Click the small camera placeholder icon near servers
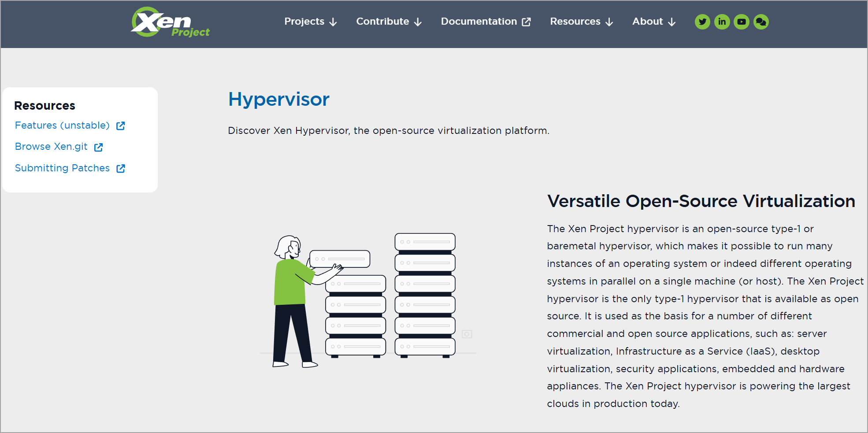Screen dimensions: 868x433 tap(467, 334)
